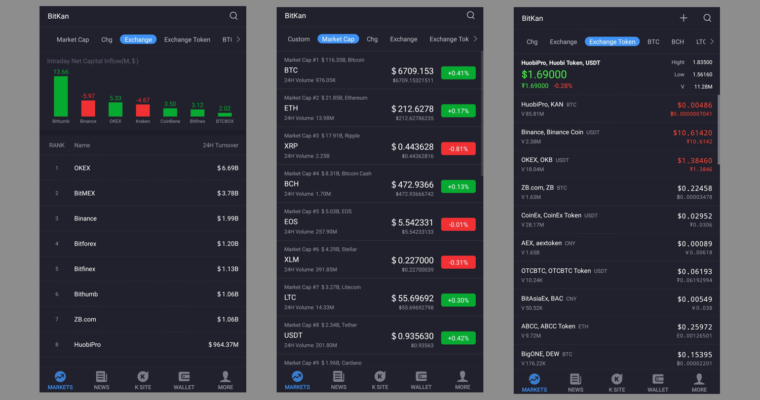The image size is (760, 400).
Task: Sort by the 24H Turnover column header
Action: coord(218,145)
